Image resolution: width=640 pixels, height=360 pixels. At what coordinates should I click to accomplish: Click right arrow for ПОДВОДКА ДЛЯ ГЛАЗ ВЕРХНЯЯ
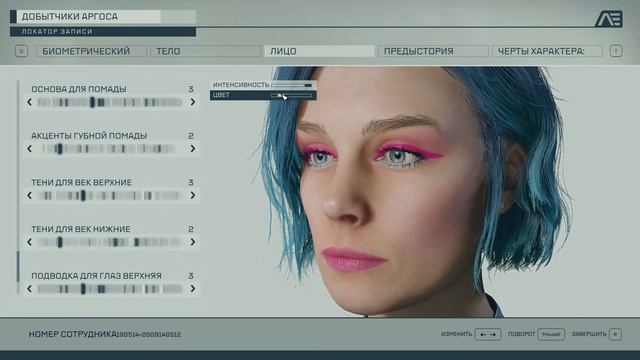(x=193, y=289)
